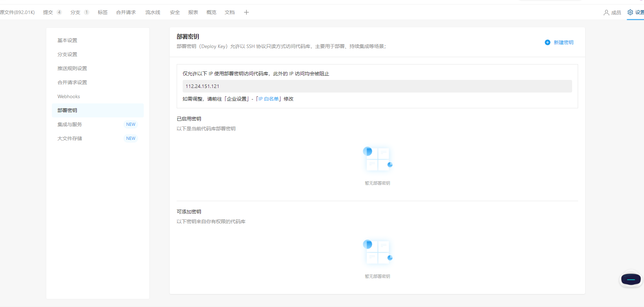This screenshot has width=644, height=307.
Task: Click the empty-state illustration under 可添加密钥
Action: (x=378, y=252)
